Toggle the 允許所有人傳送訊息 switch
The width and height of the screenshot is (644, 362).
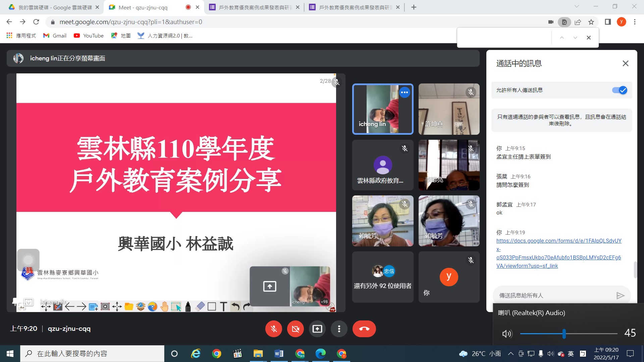click(620, 90)
